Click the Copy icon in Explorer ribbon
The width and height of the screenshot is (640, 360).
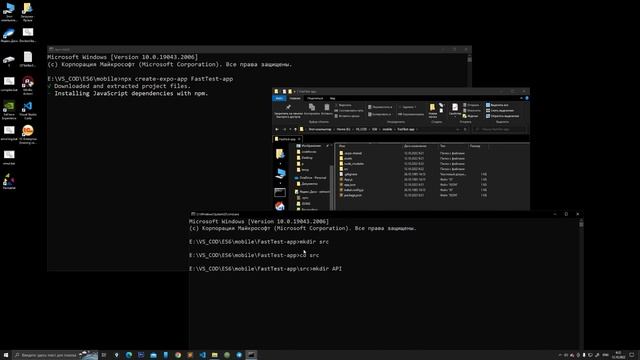coord(312,107)
